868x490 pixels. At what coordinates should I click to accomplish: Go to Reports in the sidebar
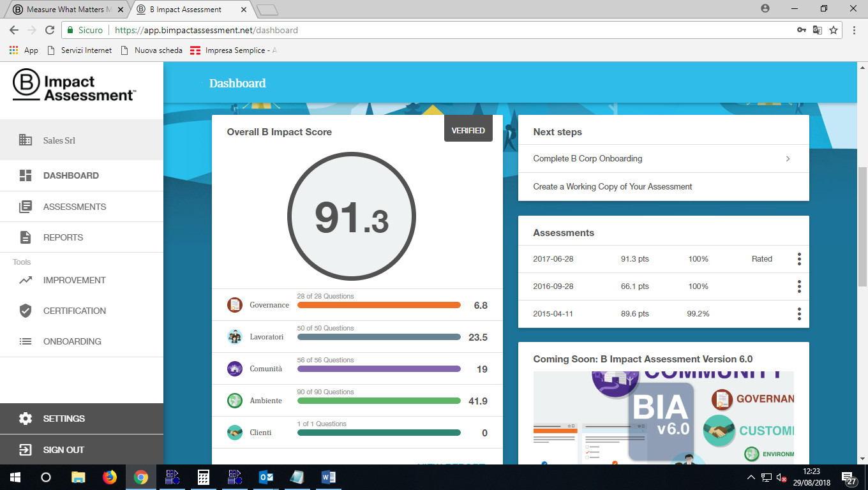pyautogui.click(x=63, y=237)
